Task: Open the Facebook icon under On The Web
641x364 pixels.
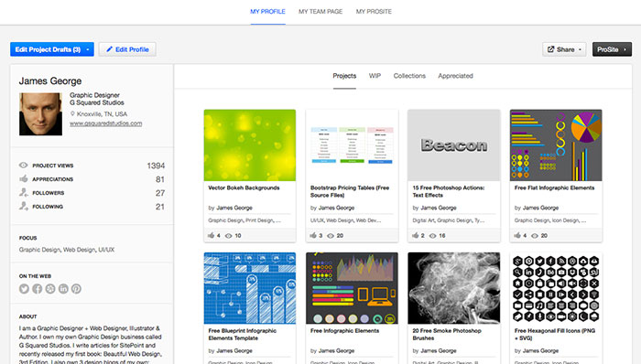Action: point(38,289)
